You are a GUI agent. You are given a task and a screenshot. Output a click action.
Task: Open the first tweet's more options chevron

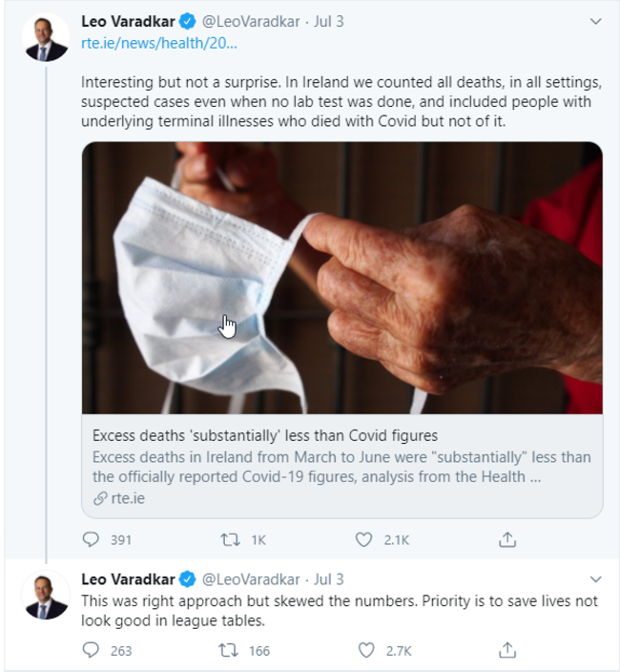click(596, 21)
